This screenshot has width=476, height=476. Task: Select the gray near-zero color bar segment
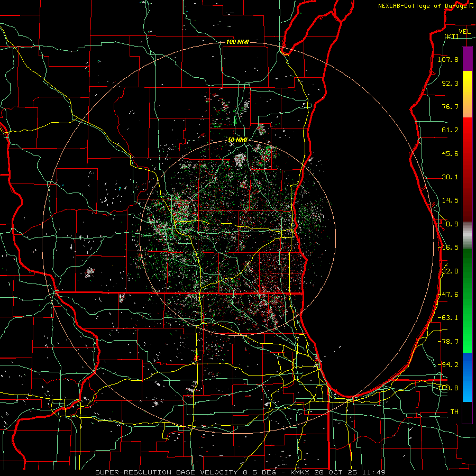[x=467, y=235]
